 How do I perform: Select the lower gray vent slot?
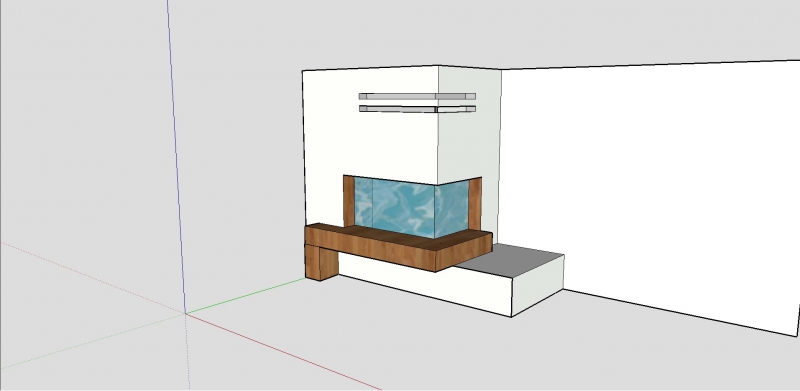[x=417, y=109]
